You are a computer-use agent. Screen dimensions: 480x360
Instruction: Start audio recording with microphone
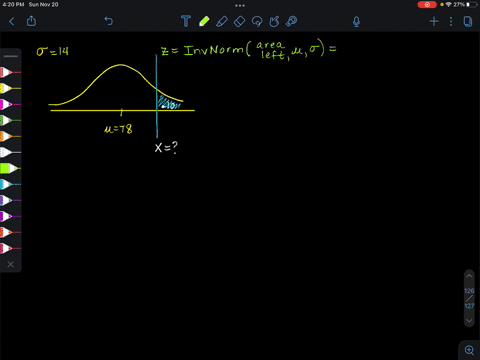coord(356,22)
